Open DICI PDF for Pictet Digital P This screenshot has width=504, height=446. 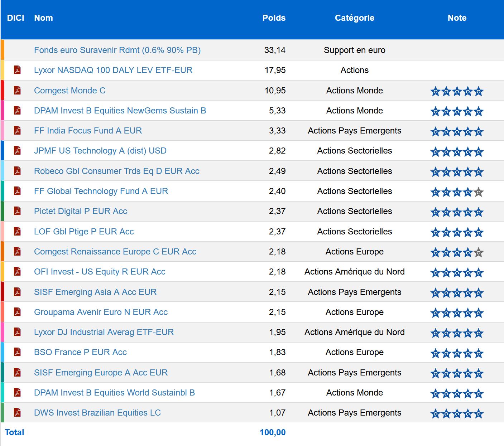tap(17, 211)
